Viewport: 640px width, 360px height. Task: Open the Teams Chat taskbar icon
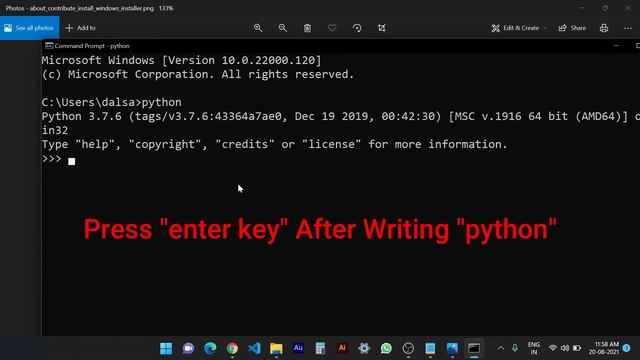click(188, 348)
